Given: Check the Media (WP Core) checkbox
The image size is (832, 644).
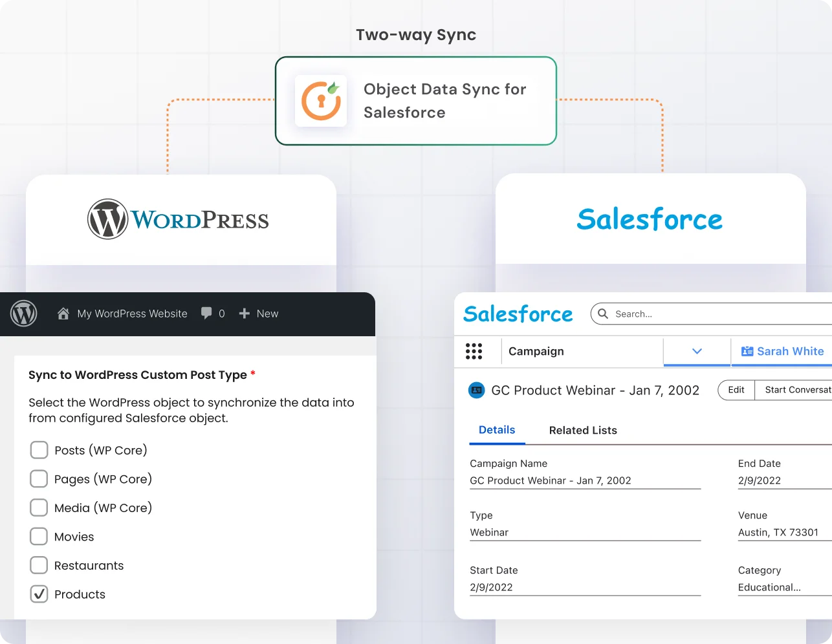Looking at the screenshot, I should tap(39, 508).
